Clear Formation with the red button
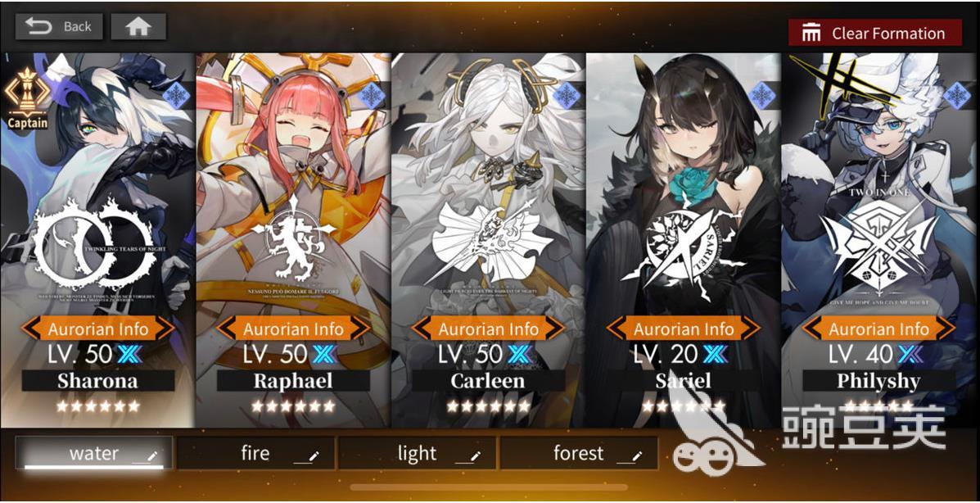The width and height of the screenshot is (980, 503). (874, 33)
